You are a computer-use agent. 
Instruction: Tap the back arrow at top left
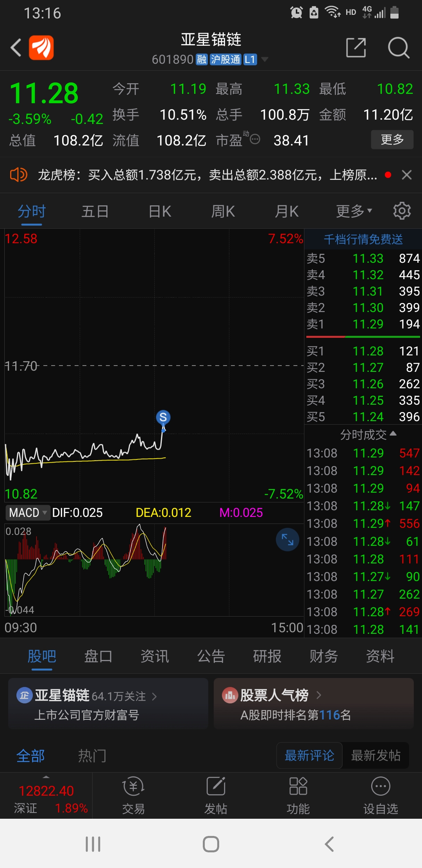point(16,48)
